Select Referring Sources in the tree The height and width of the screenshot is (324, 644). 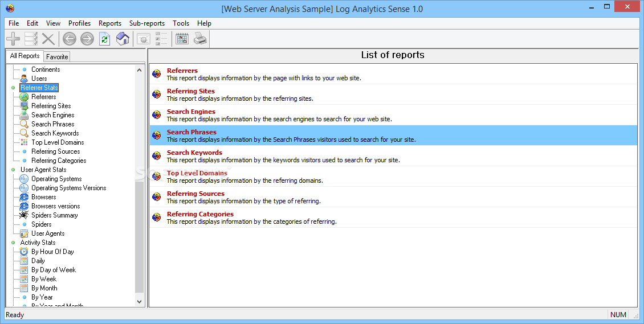[55, 151]
